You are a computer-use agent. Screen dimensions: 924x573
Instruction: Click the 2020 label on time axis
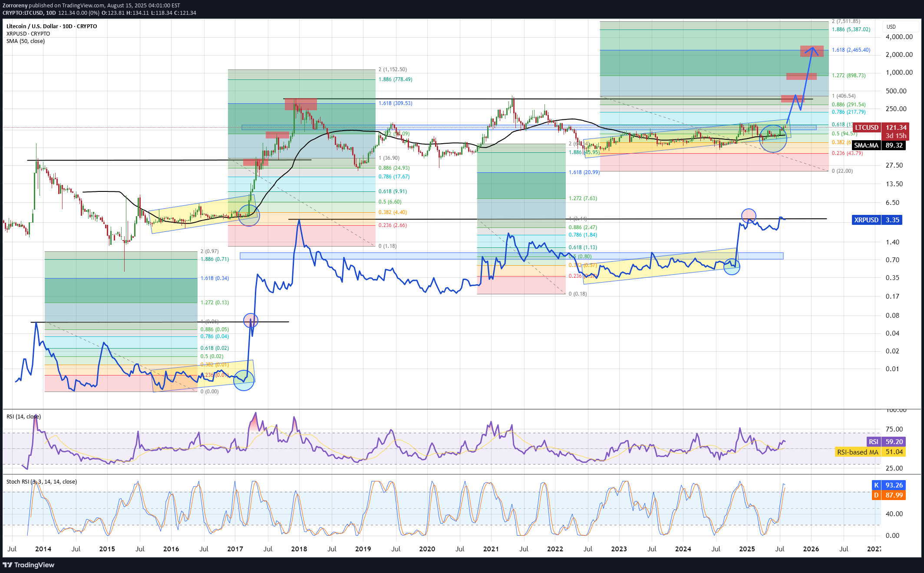[x=427, y=549]
